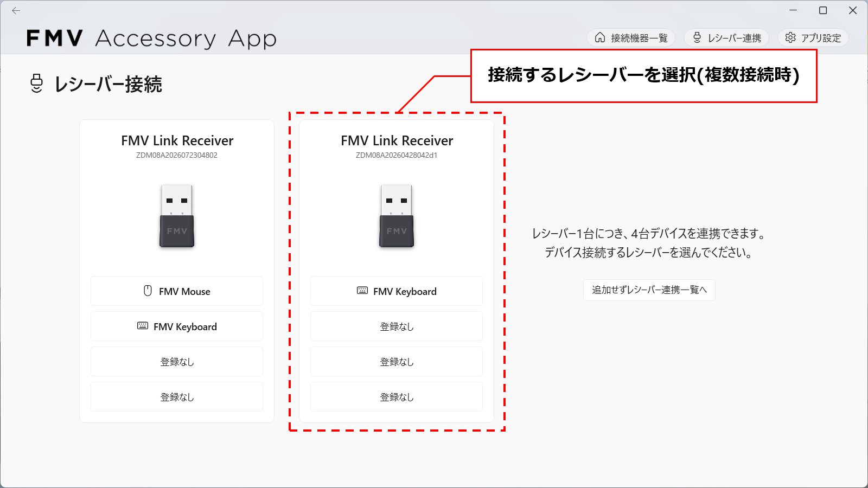Image resolution: width=868 pixels, height=488 pixels.
Task: Select receiver image for ZDM08A2026072304802
Action: tap(177, 216)
